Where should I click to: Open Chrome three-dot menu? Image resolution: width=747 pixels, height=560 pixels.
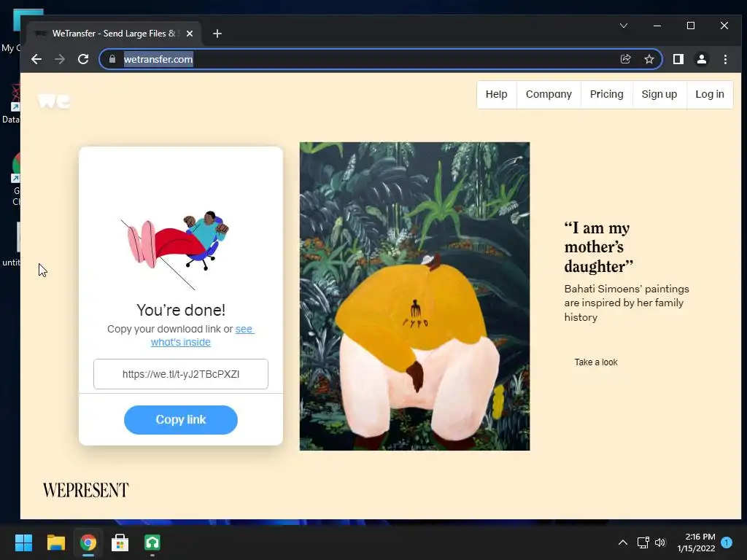(725, 59)
